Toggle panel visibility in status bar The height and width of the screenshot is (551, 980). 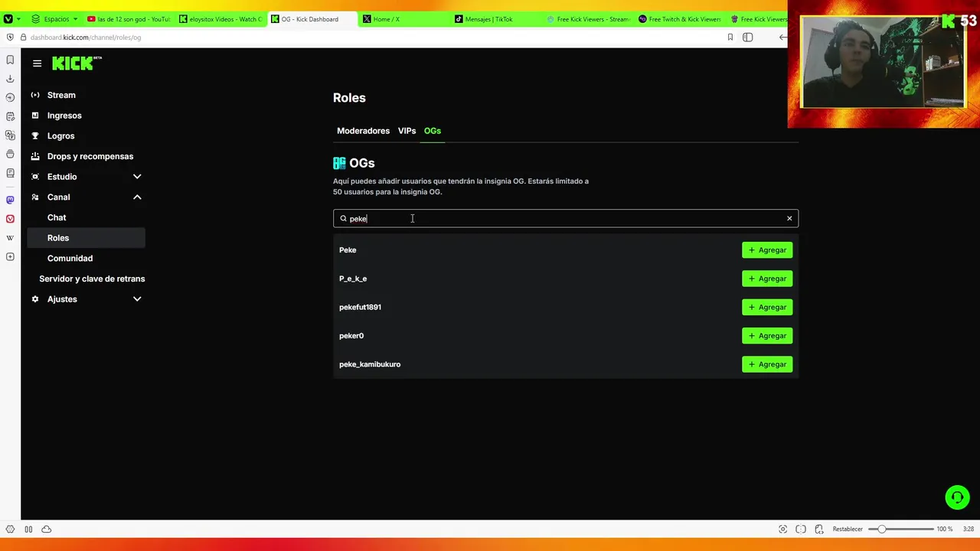tap(10, 529)
